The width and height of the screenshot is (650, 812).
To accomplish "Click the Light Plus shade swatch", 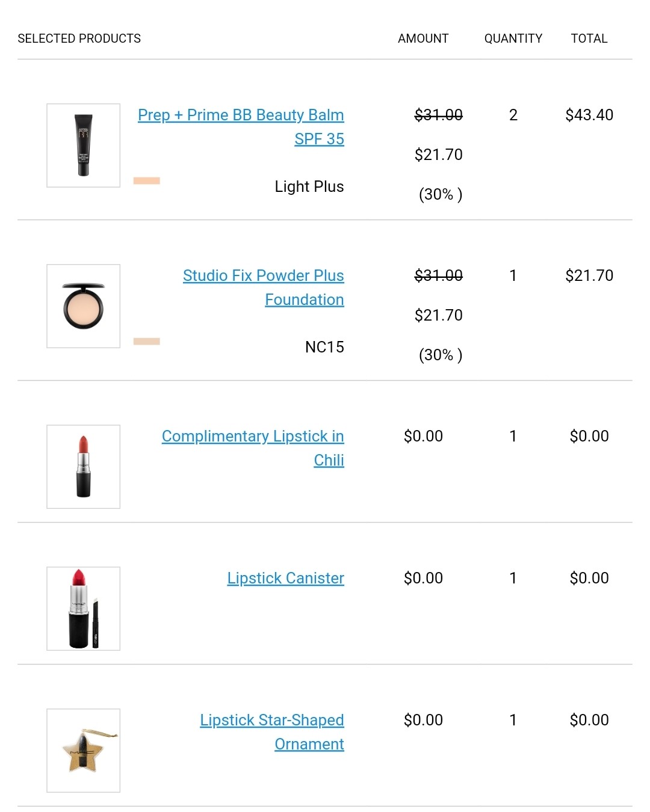I will (147, 181).
